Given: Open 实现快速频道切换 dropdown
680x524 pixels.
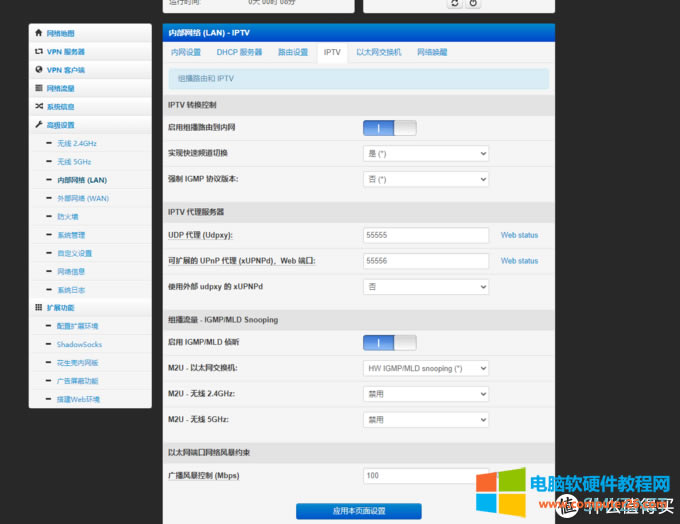Looking at the screenshot, I should (425, 153).
